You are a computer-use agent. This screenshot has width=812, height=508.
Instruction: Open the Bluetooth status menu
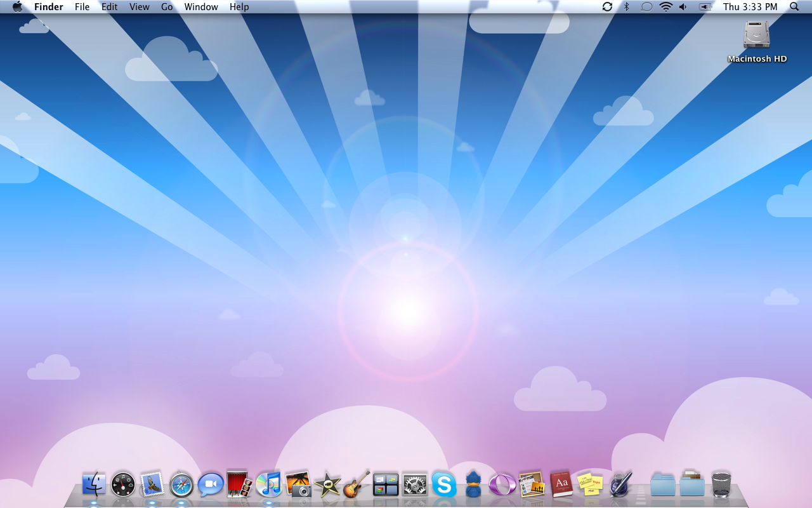626,7
